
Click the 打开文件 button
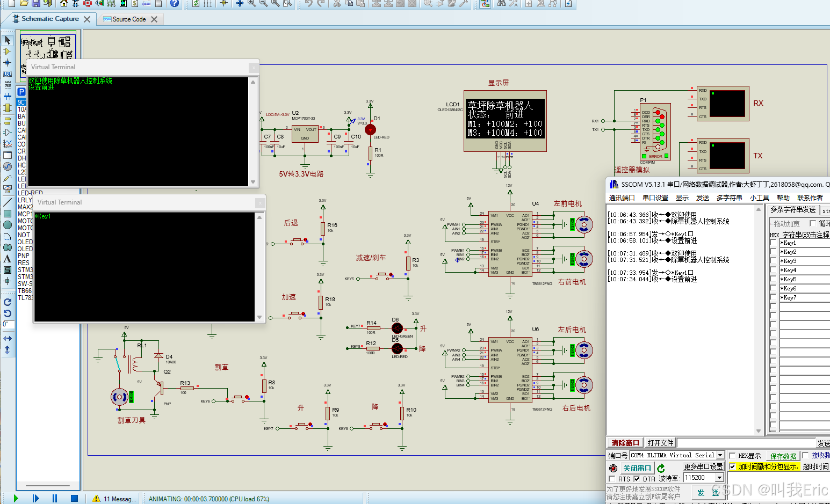pyautogui.click(x=660, y=443)
